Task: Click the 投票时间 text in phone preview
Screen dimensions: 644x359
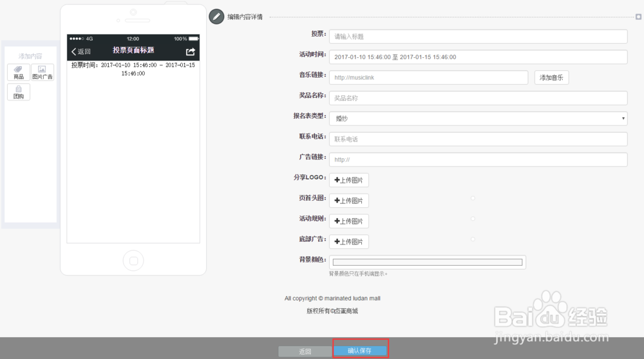Action: point(133,69)
